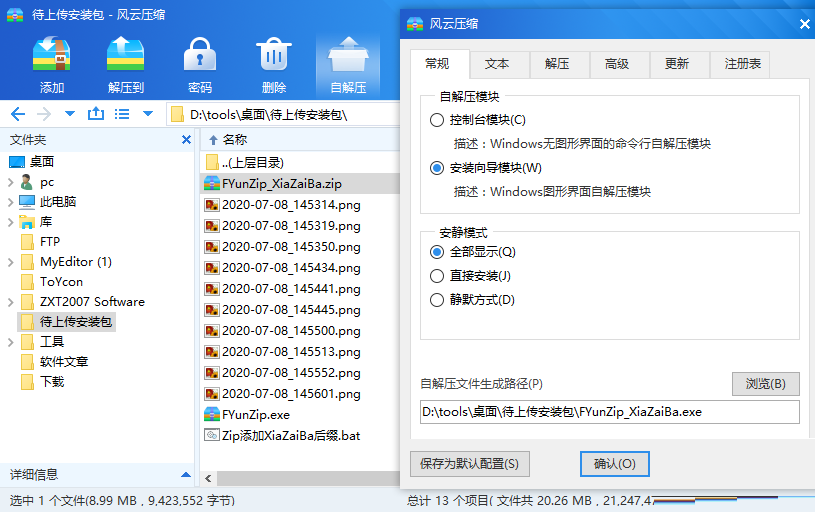The image size is (815, 512).
Task: Expand the 工具 tree node
Action: click(x=10, y=342)
